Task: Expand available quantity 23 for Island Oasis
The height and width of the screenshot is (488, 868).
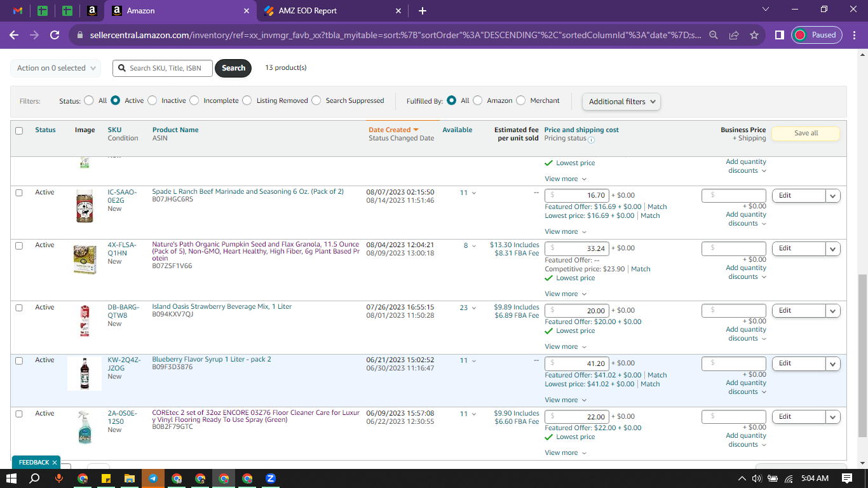Action: (468, 308)
